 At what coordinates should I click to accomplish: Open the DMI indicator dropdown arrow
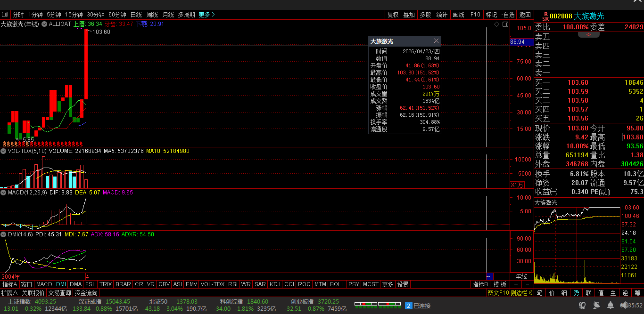[3, 234]
